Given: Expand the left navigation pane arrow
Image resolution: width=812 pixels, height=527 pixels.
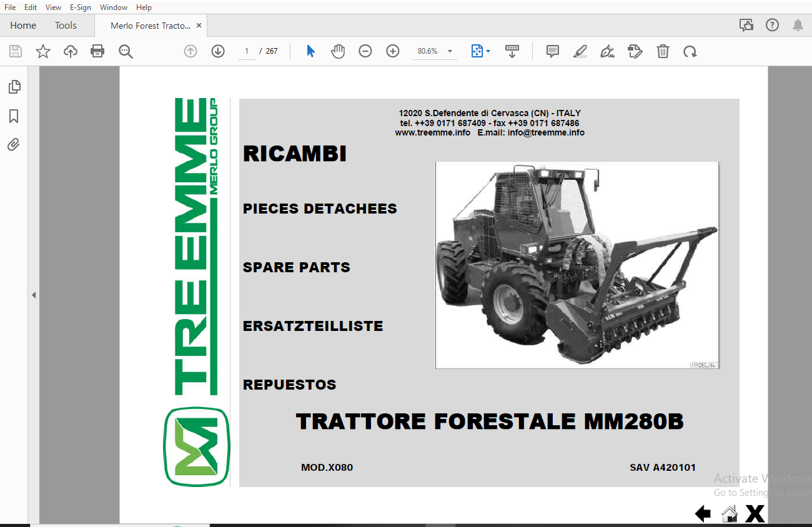Looking at the screenshot, I should pyautogui.click(x=34, y=295).
